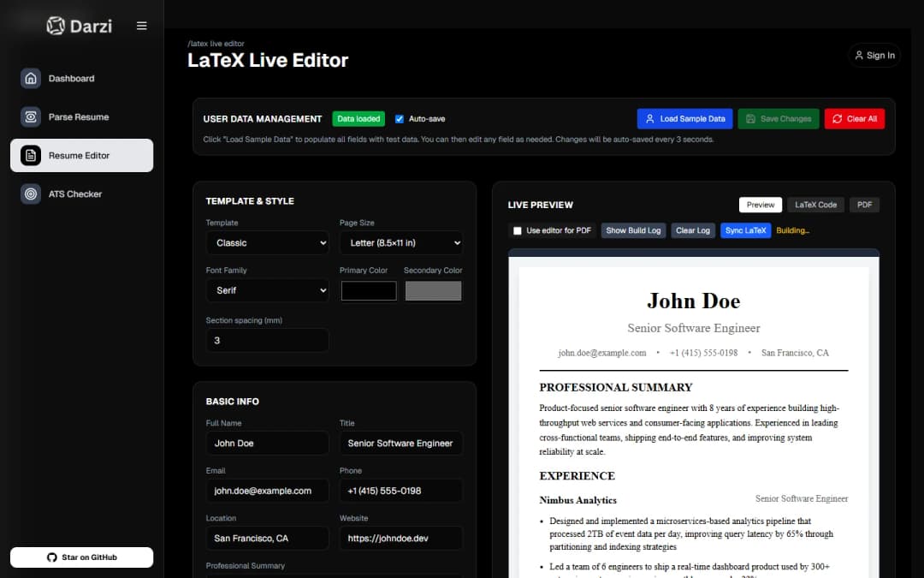Toggle the hamburger menu icon
This screenshot has width=924, height=578.
141,26
